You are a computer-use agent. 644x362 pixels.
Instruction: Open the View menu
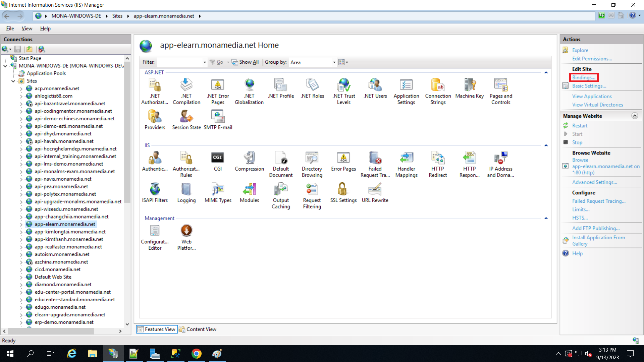coord(27,29)
